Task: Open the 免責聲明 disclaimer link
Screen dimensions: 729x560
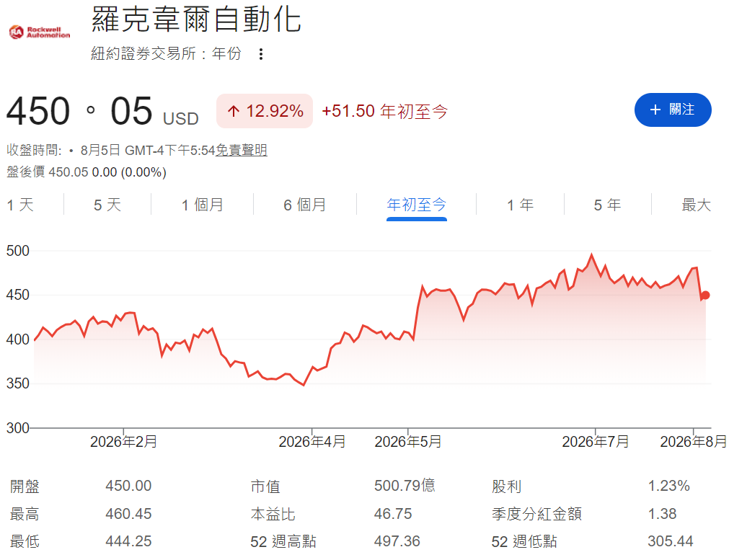Action: (x=242, y=150)
